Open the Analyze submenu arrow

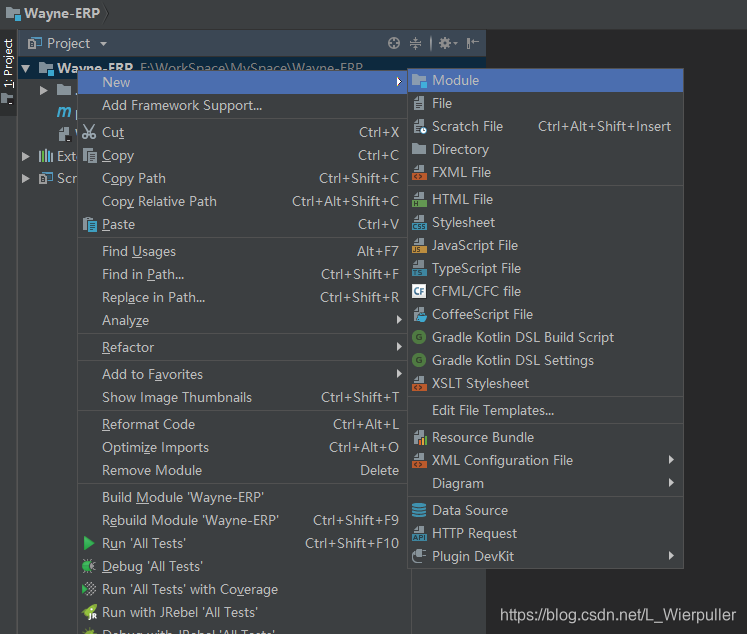[x=399, y=320]
